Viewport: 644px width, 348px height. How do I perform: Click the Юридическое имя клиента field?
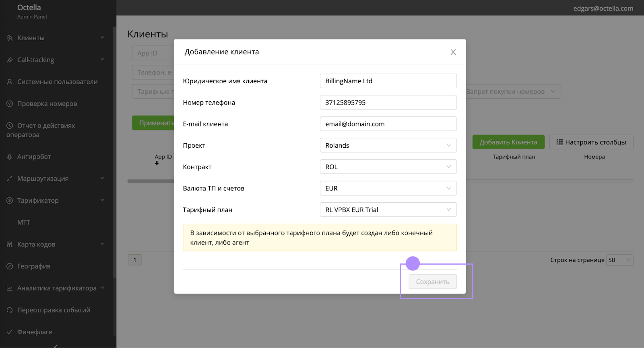coord(388,81)
